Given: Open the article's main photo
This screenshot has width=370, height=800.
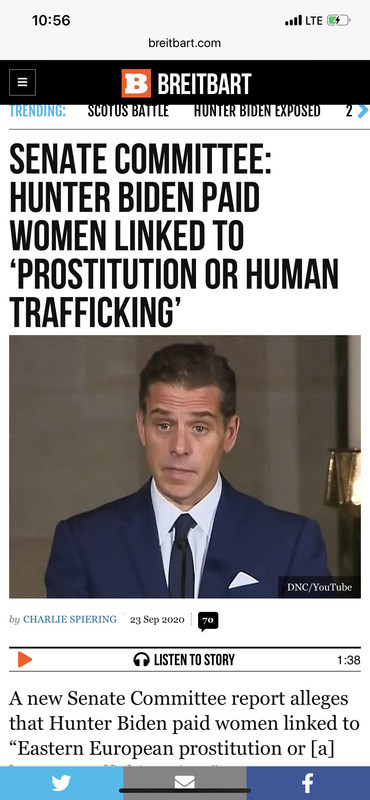Looking at the screenshot, I should 185,466.
